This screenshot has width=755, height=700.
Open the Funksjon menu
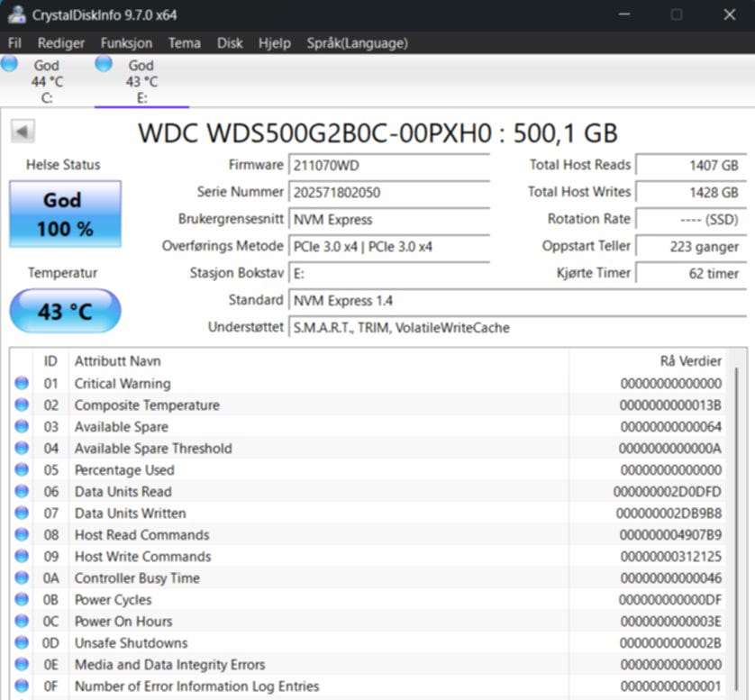tap(126, 43)
